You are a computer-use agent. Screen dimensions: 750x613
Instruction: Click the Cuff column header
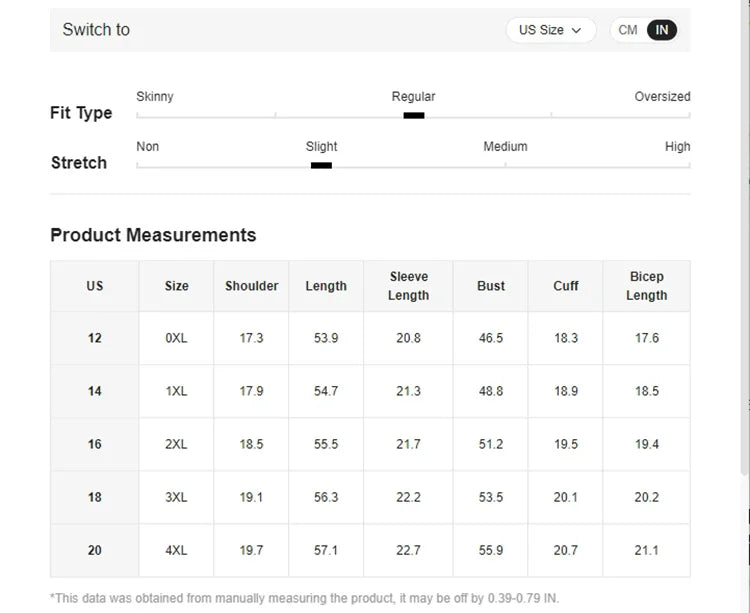coord(566,286)
